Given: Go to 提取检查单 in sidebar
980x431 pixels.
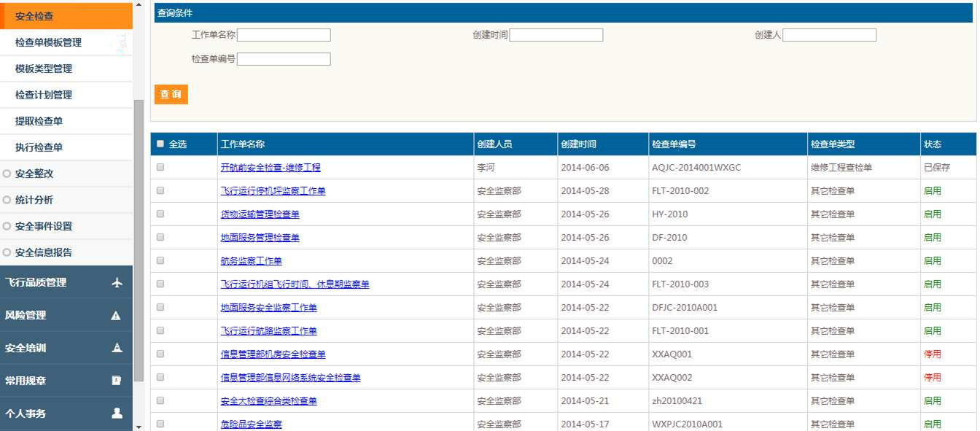Looking at the screenshot, I should (66, 121).
